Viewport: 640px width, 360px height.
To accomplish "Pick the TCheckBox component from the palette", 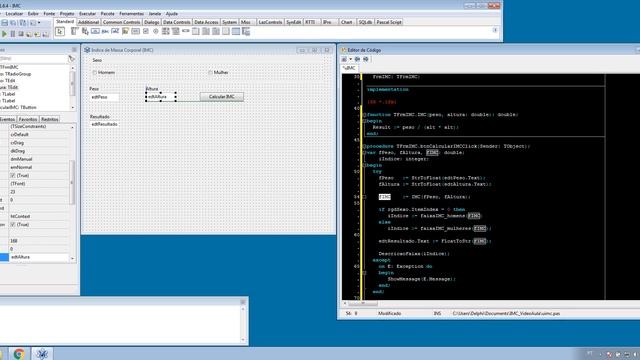I will 146,31.
